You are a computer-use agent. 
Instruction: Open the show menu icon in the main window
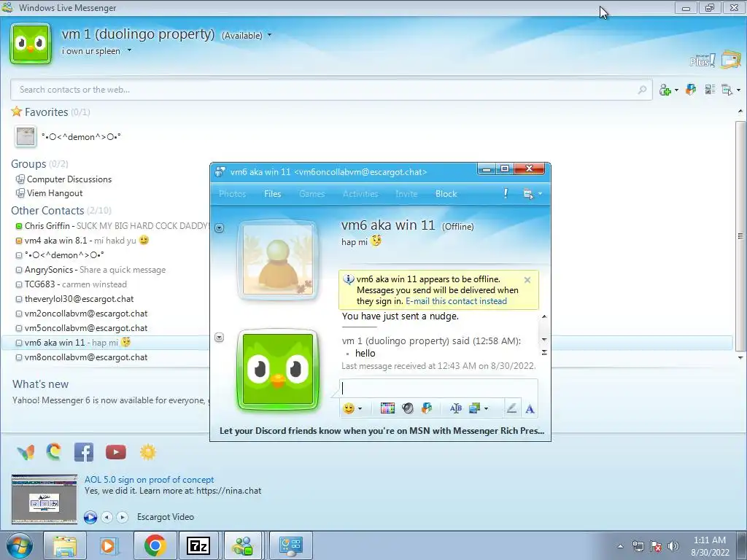tap(730, 90)
